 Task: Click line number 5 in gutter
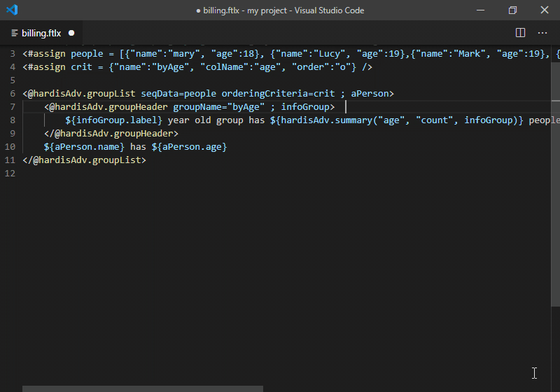(x=13, y=80)
